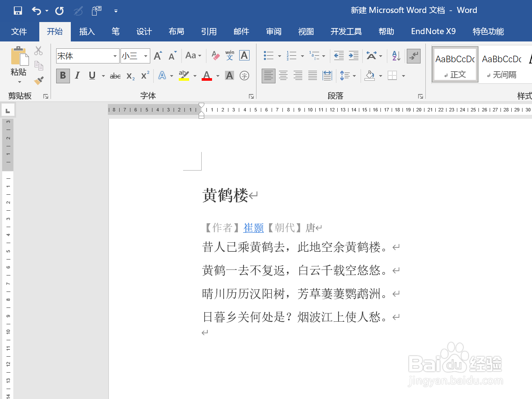This screenshot has width=532, height=399.
Task: Switch to the 设计 (Design) tab
Action: pyautogui.click(x=144, y=32)
